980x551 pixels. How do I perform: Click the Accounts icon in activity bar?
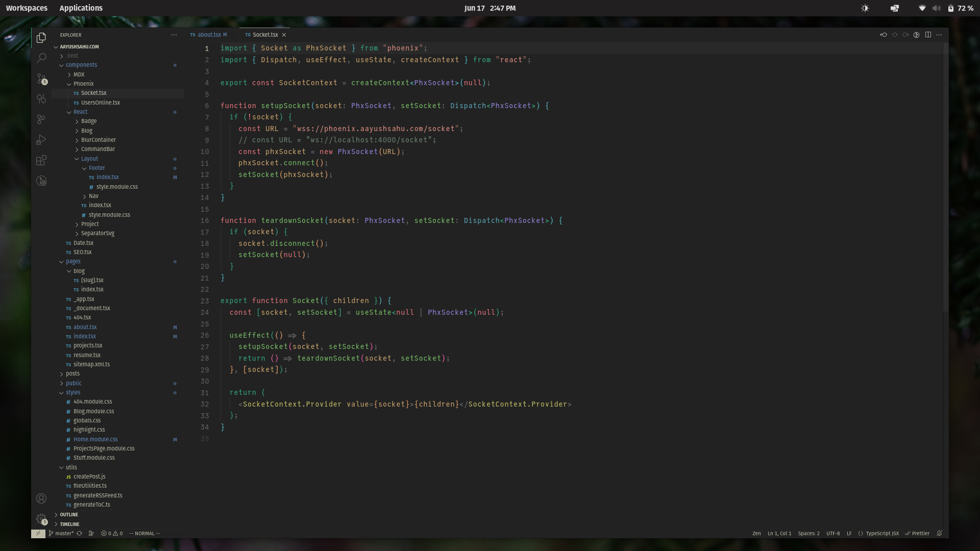[x=41, y=498]
